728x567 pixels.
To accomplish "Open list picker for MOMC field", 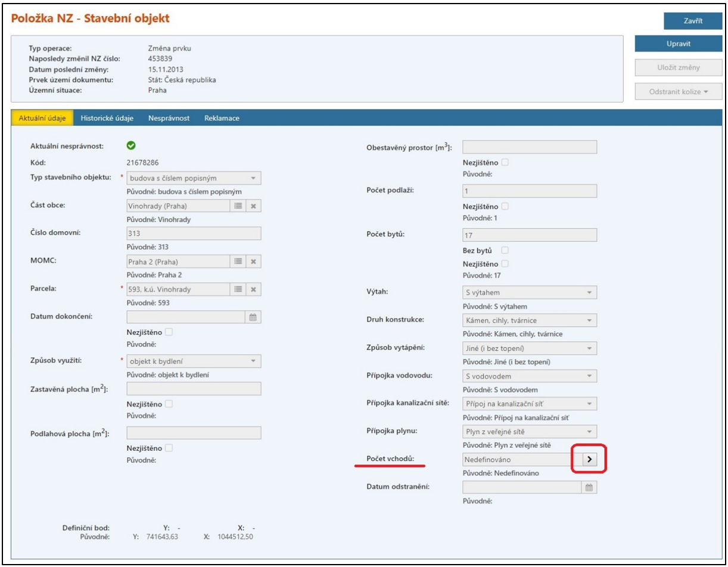I will click(238, 261).
